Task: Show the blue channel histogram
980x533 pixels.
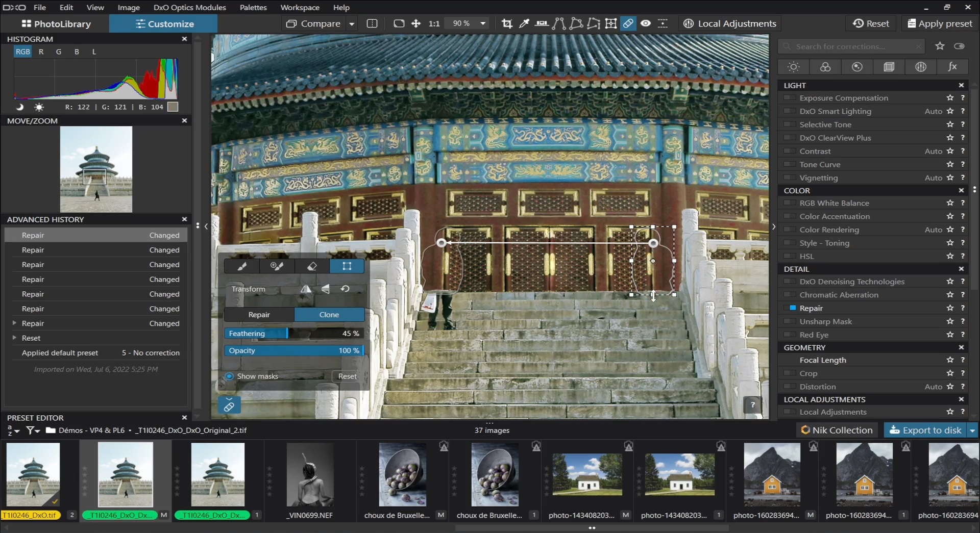Action: pos(77,52)
